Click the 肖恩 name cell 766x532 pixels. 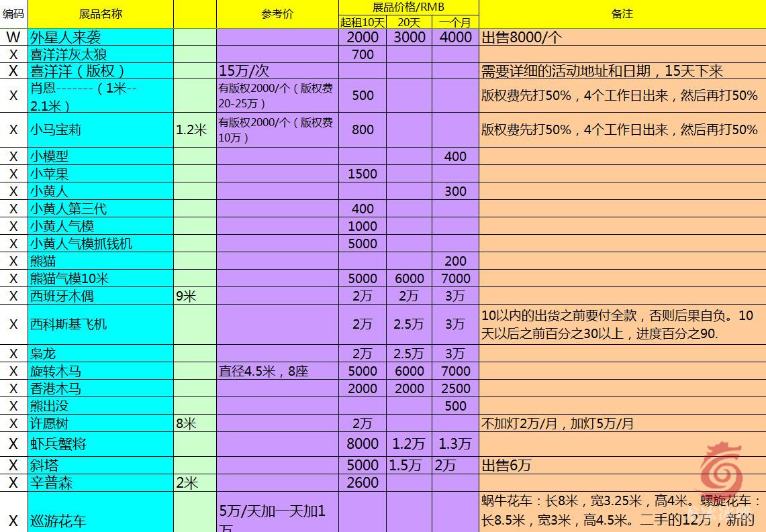[x=101, y=96]
